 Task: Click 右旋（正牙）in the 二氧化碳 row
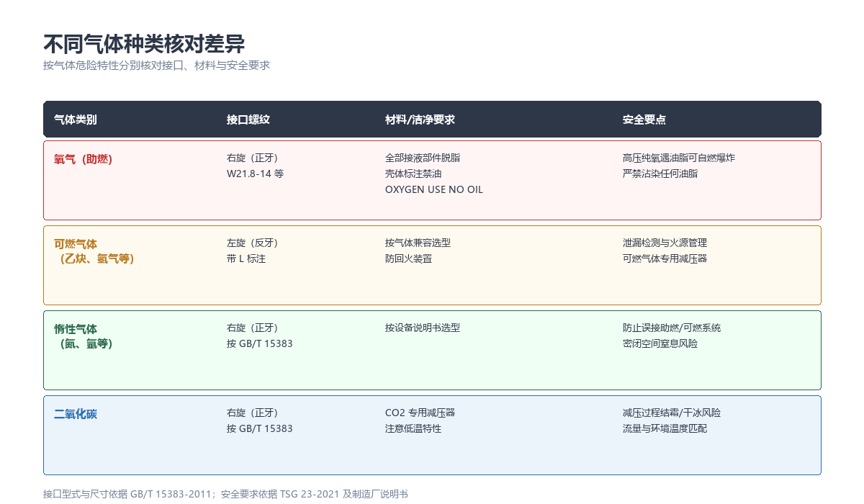point(252,413)
